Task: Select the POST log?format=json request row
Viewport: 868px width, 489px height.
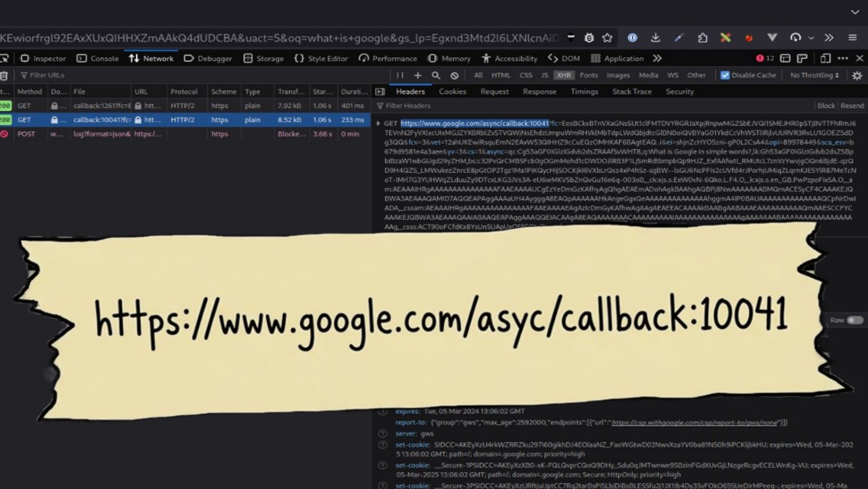Action: click(185, 134)
